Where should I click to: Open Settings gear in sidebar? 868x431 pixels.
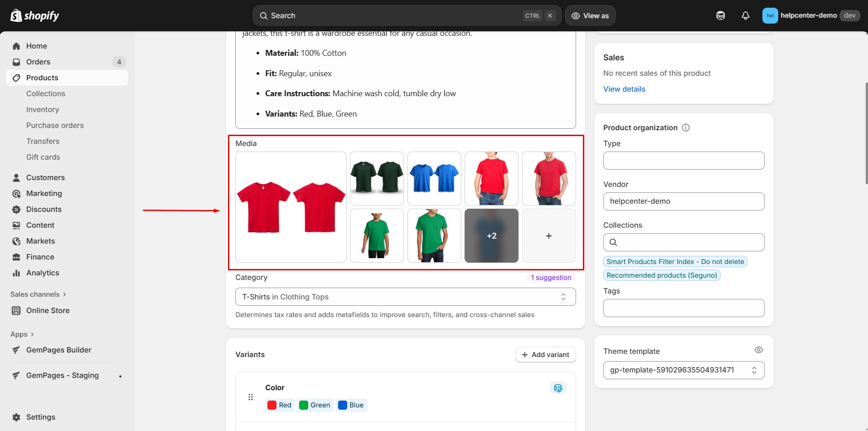coord(17,417)
